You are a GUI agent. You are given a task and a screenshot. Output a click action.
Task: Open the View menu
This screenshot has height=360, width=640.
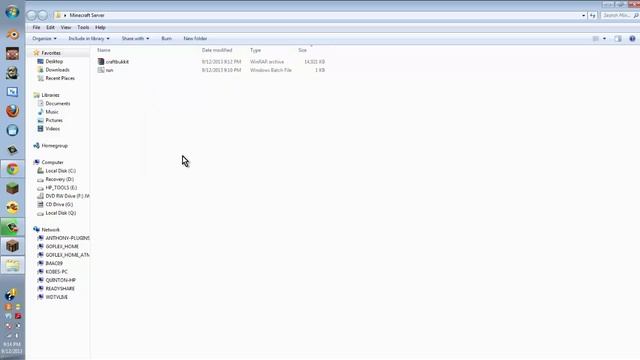pyautogui.click(x=66, y=27)
